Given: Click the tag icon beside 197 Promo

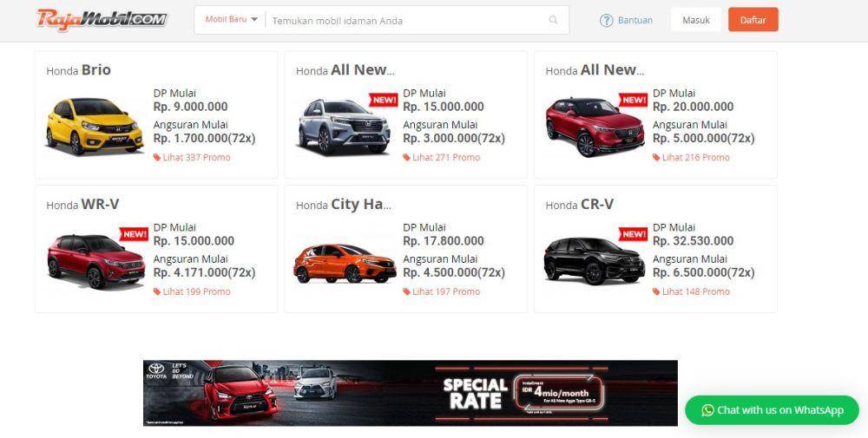Looking at the screenshot, I should point(407,292).
